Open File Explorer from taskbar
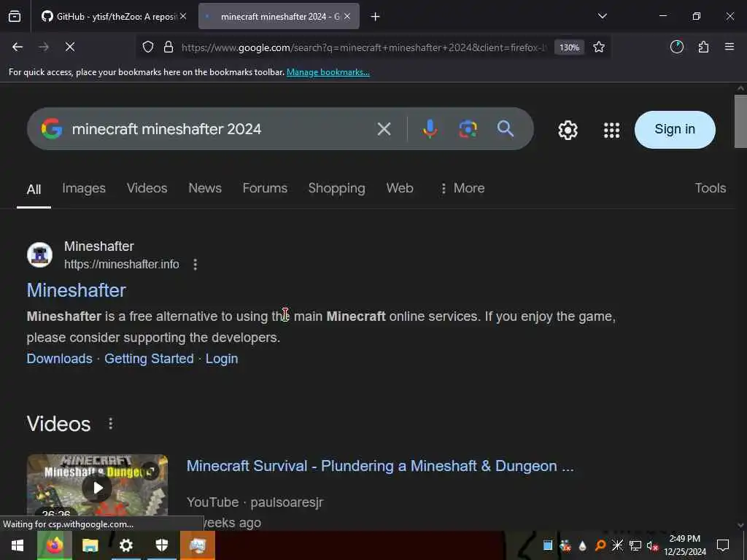The image size is (747, 560). click(90, 545)
